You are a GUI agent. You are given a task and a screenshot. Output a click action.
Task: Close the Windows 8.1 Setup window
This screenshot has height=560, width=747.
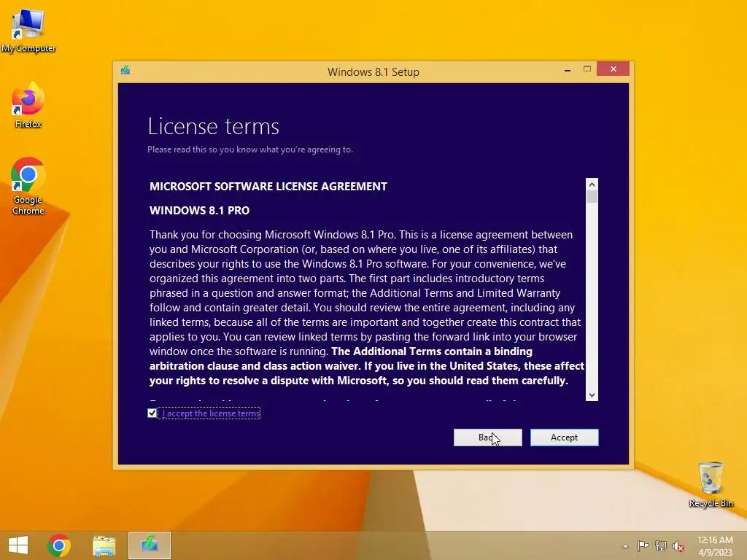click(x=613, y=69)
